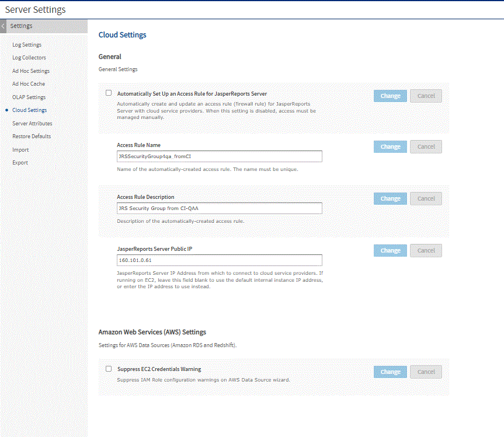Go to Ad Hoc Settings
The width and height of the screenshot is (504, 437).
click(31, 71)
